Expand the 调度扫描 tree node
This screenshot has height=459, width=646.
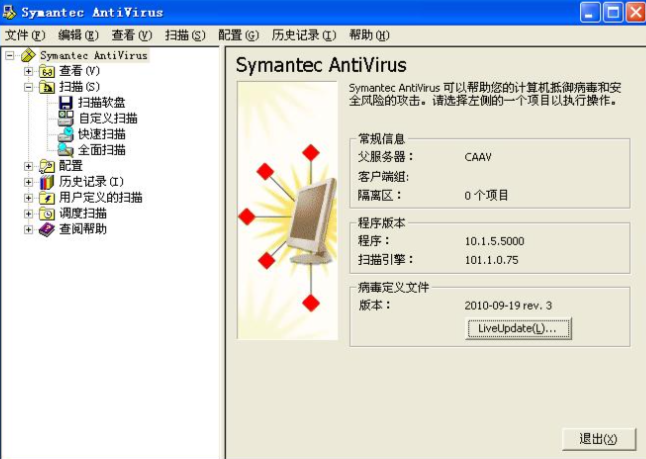(x=28, y=213)
